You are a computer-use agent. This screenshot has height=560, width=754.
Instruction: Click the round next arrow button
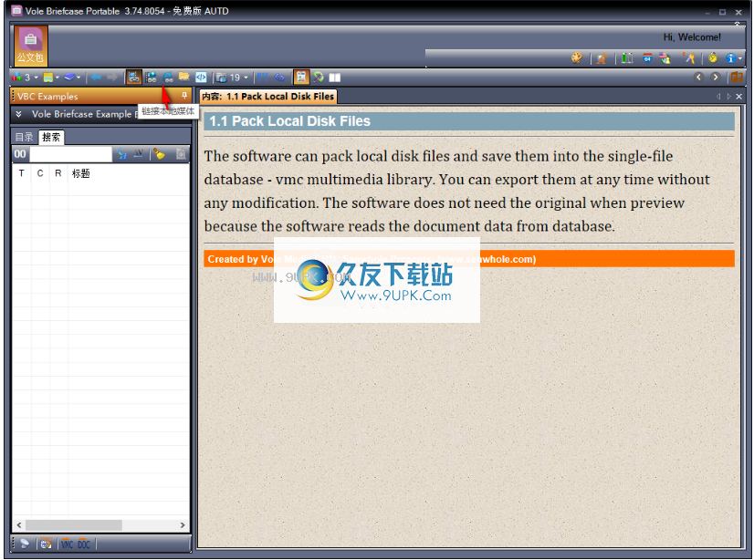point(715,77)
